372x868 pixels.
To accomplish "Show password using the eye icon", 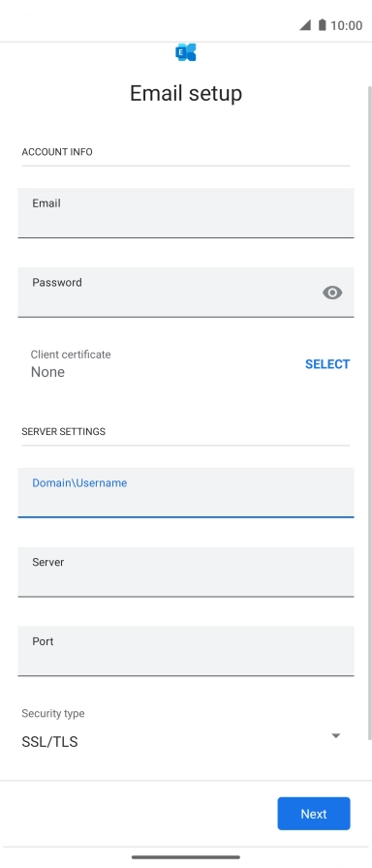I will pyautogui.click(x=332, y=293).
